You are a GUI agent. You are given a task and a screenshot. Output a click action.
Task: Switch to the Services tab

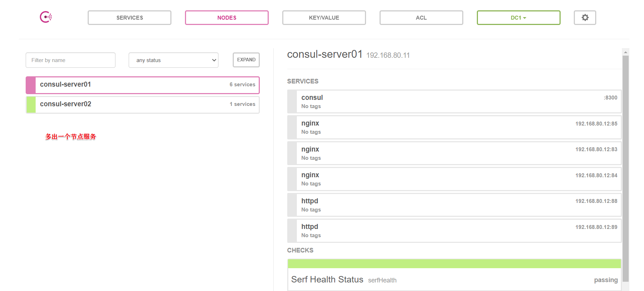coord(129,18)
